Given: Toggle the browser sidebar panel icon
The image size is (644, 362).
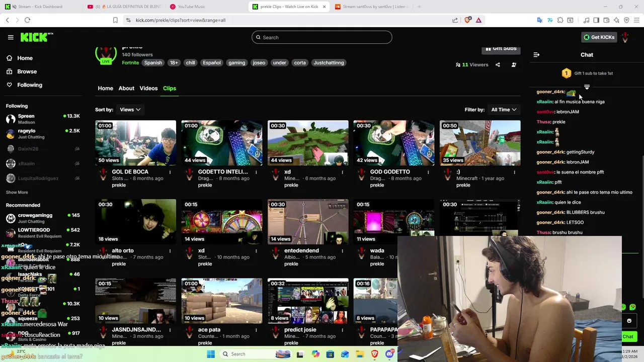Looking at the screenshot, I should tap(596, 20).
